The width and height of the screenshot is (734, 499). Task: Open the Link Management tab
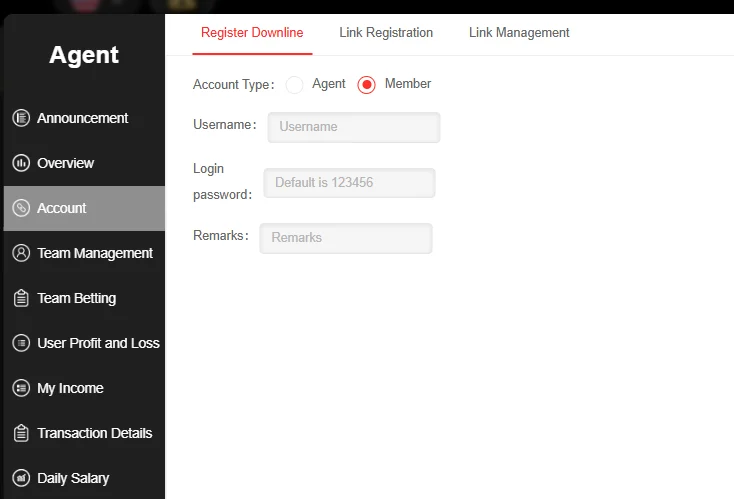click(519, 33)
